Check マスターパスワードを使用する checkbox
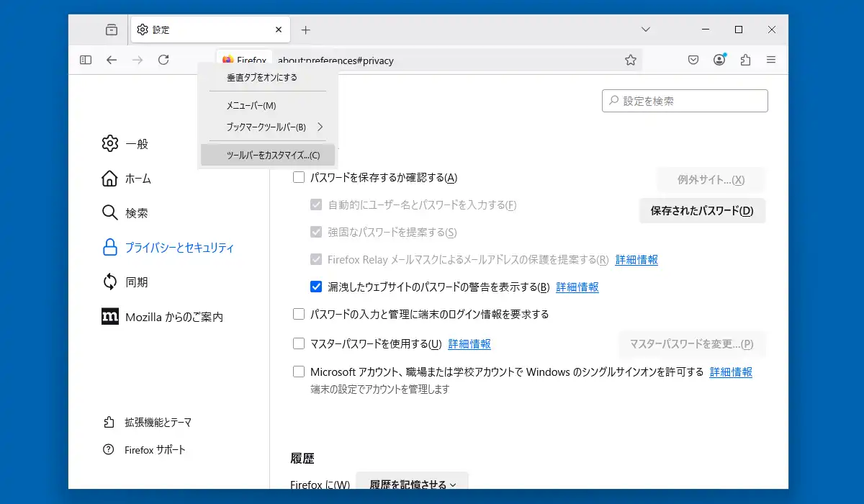 point(299,343)
